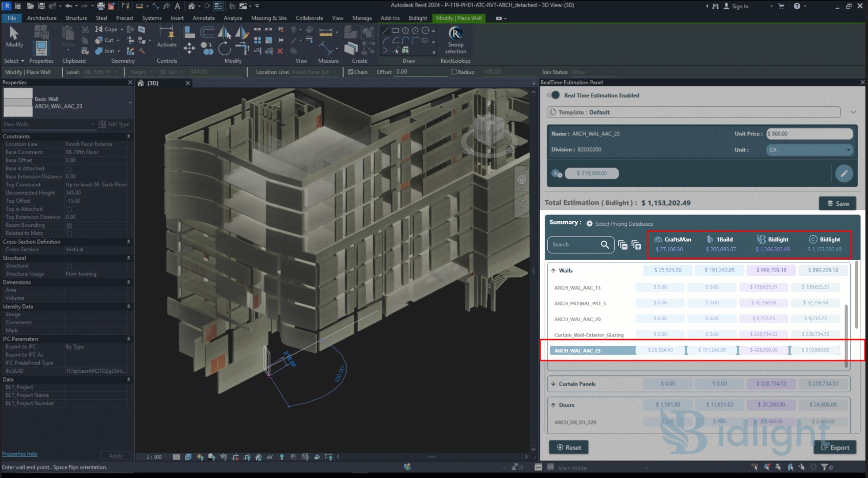Open the Unit EA dropdown

click(x=809, y=150)
